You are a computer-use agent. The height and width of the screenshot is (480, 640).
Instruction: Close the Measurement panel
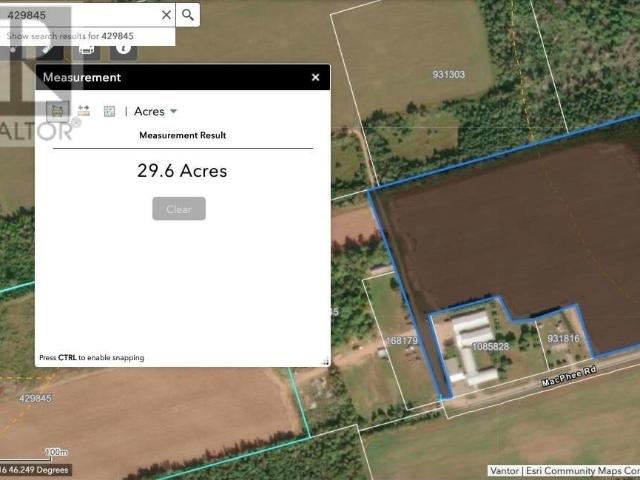pyautogui.click(x=316, y=77)
